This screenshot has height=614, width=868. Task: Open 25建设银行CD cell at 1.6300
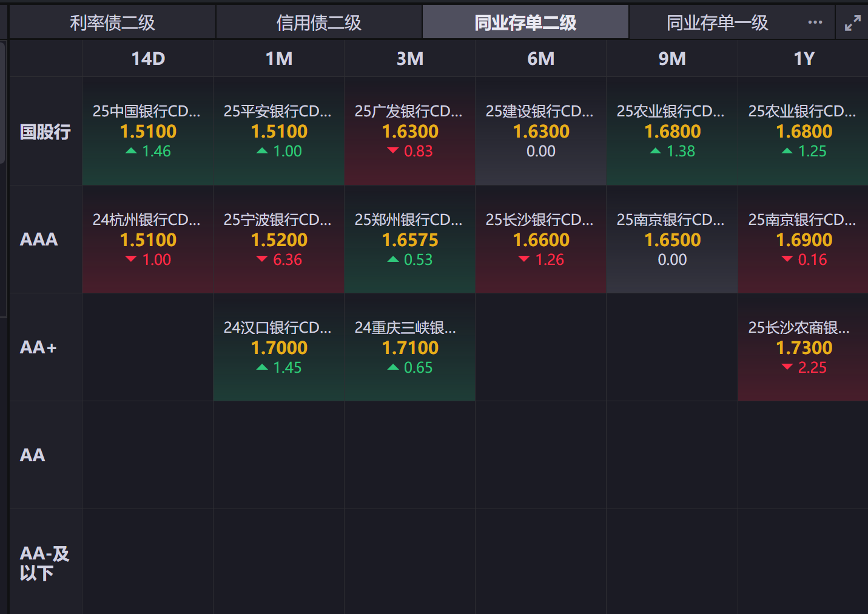(541, 131)
